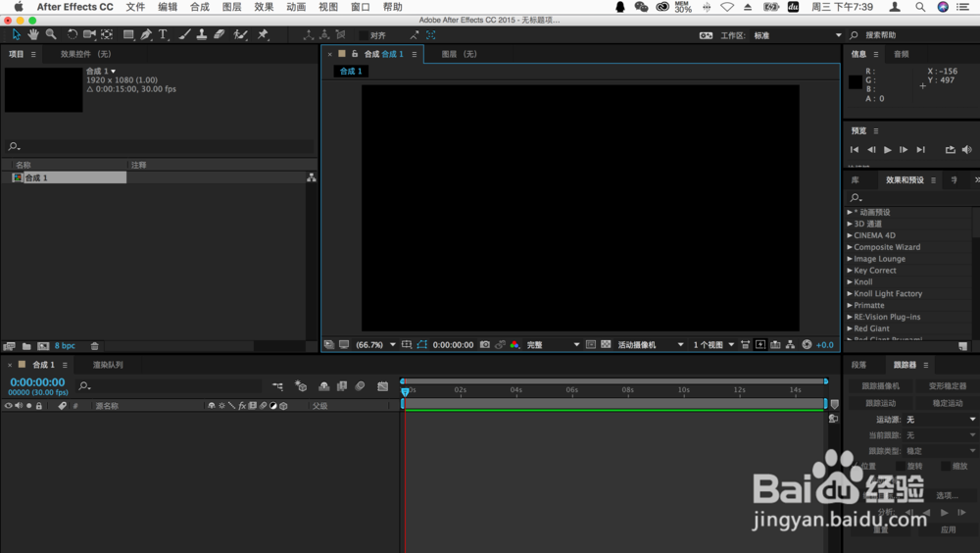Click the current time indicator on timeline
Image resolution: width=980 pixels, height=553 pixels.
point(405,391)
